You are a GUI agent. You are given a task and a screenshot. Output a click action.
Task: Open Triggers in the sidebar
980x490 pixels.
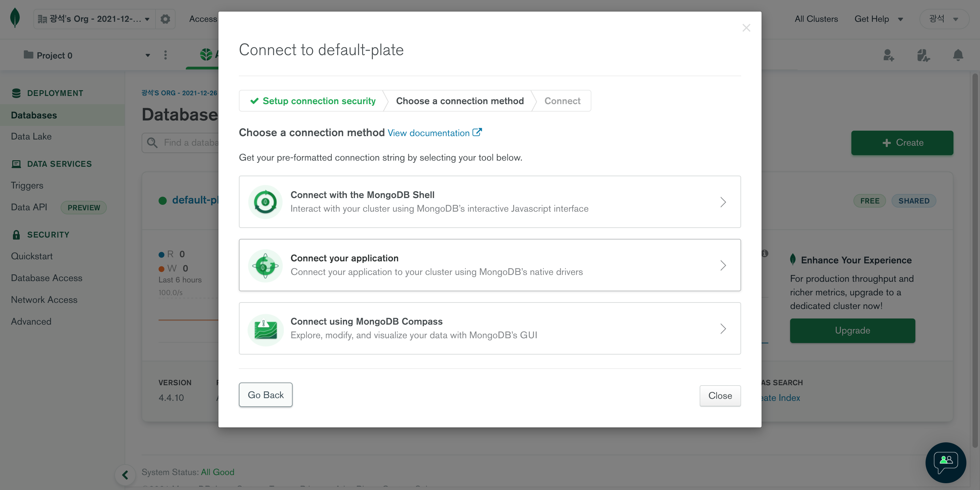27,186
